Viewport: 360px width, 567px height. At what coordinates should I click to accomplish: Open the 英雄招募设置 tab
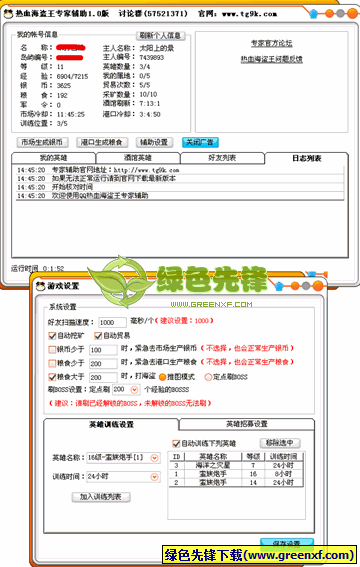pos(247,424)
